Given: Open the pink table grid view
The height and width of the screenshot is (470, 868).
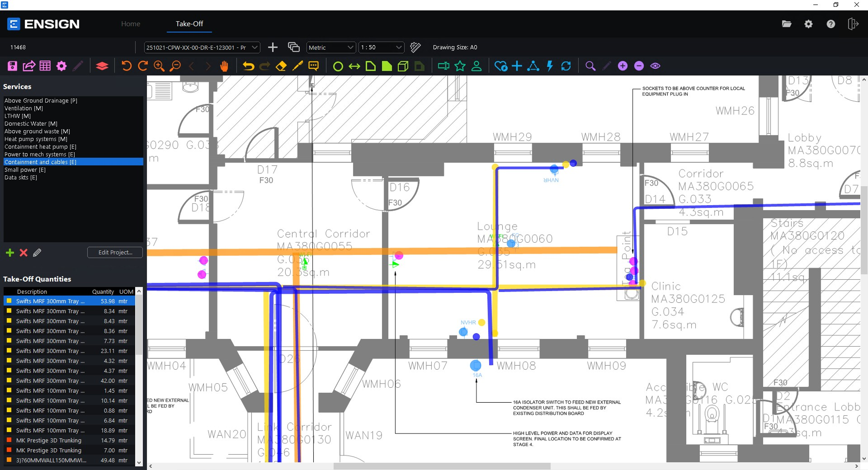Looking at the screenshot, I should click(45, 66).
